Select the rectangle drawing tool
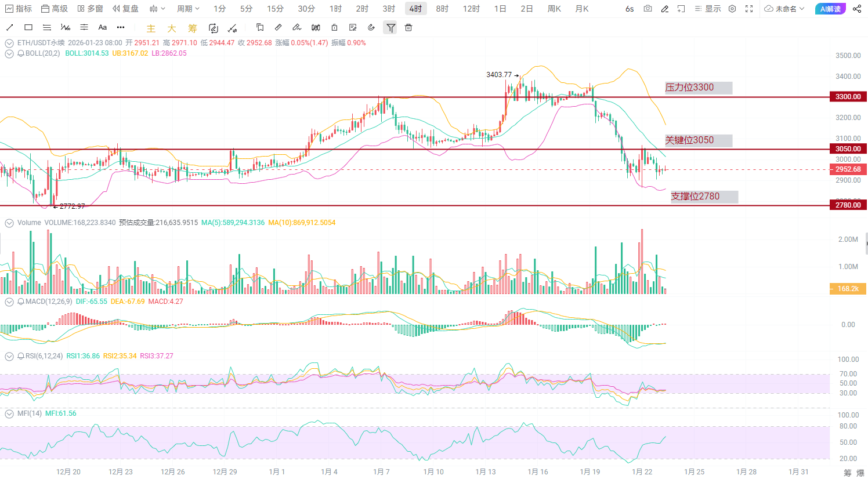 pos(28,27)
